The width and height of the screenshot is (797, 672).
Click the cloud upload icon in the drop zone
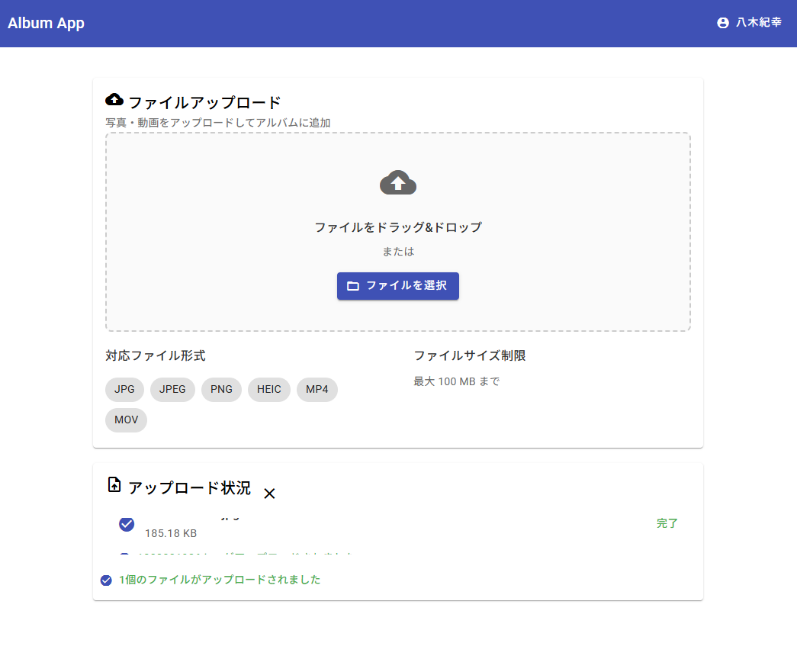point(397,183)
